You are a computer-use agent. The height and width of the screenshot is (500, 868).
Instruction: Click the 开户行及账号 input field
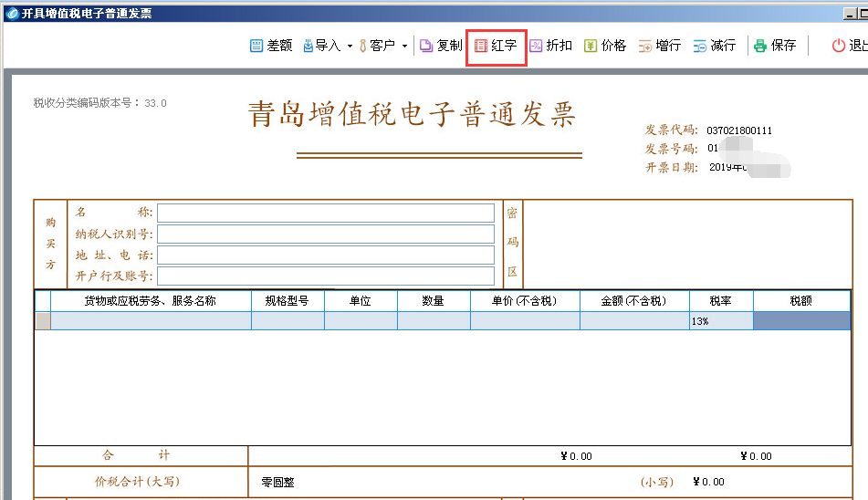click(x=325, y=276)
